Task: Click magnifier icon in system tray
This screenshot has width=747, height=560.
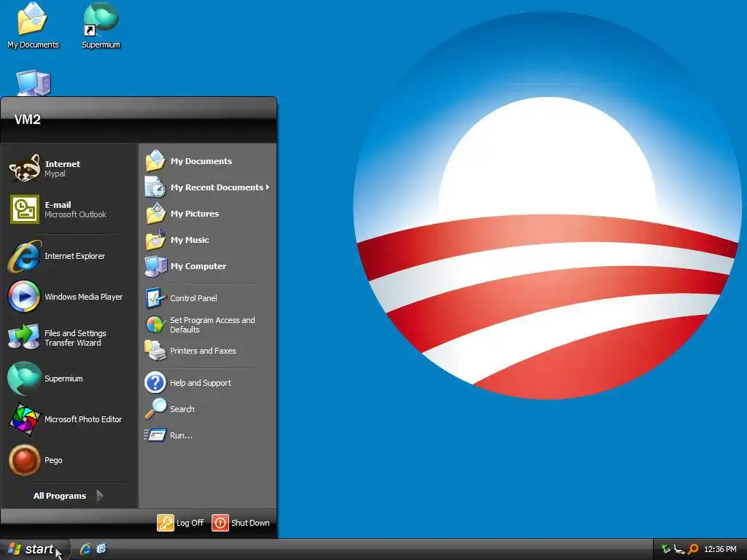Action: point(694,550)
